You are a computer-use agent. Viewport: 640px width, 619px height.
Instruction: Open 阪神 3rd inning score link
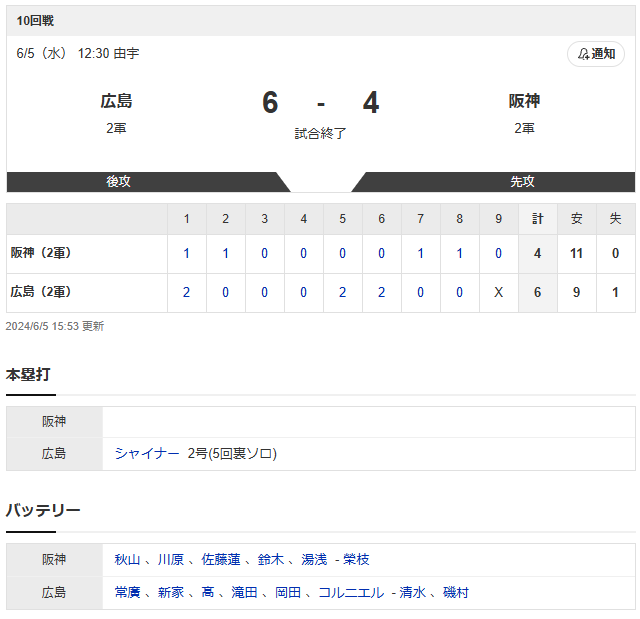[x=264, y=253]
